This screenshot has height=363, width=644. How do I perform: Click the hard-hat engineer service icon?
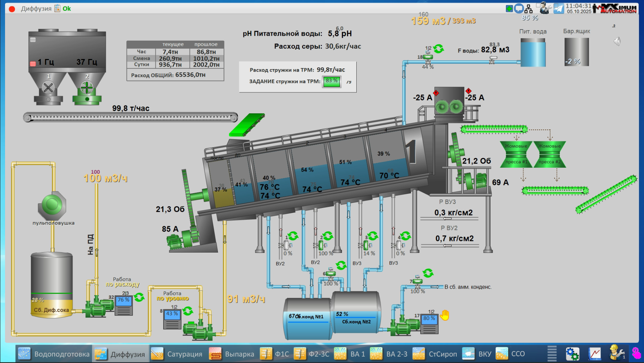pyautogui.click(x=617, y=353)
